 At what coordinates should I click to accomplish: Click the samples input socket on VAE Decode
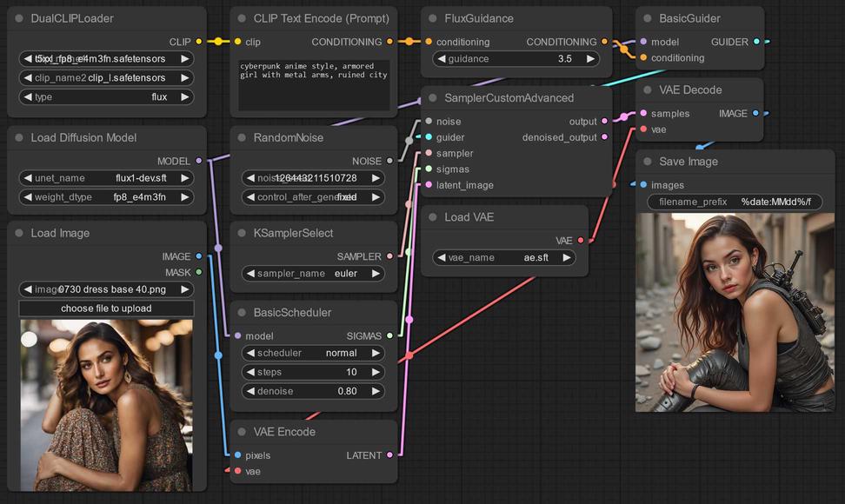[x=643, y=113]
